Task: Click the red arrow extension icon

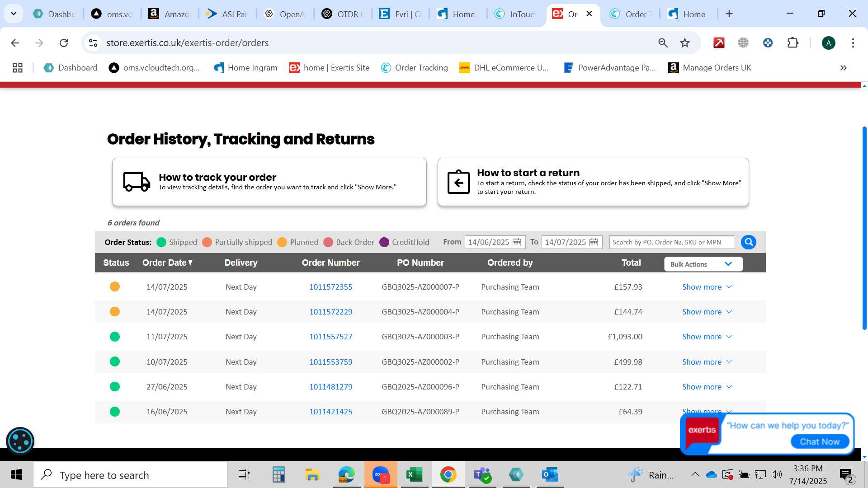Action: 719,43
